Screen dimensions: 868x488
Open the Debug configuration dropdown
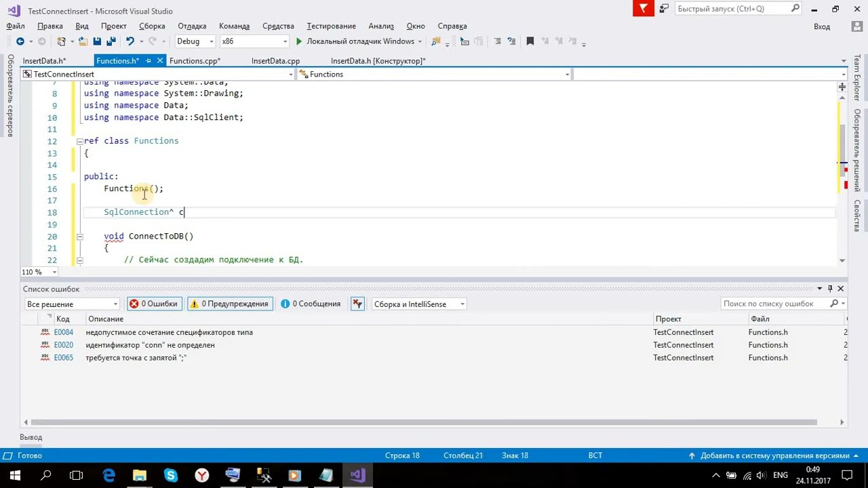[195, 41]
